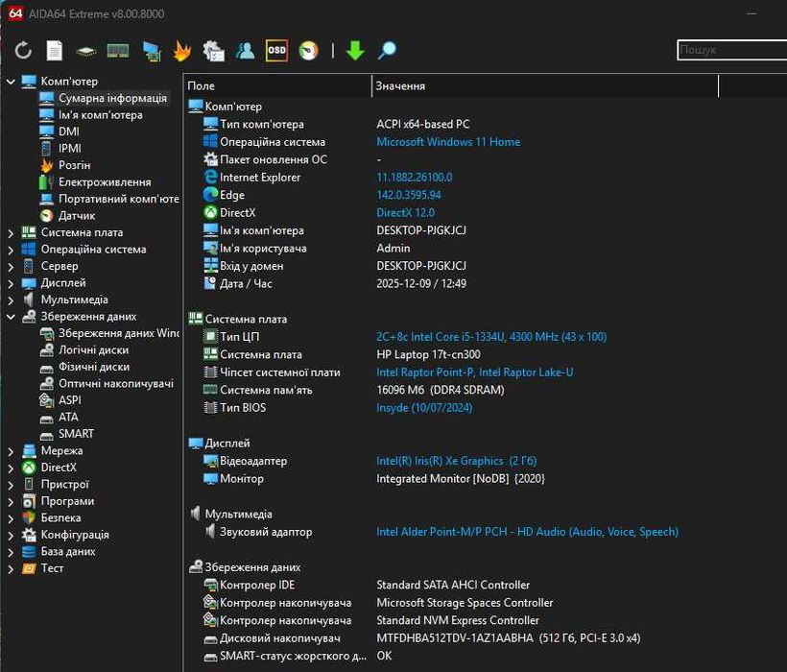This screenshot has height=672, width=787.
Task: Launch the system stability test flame icon
Action: [x=181, y=51]
